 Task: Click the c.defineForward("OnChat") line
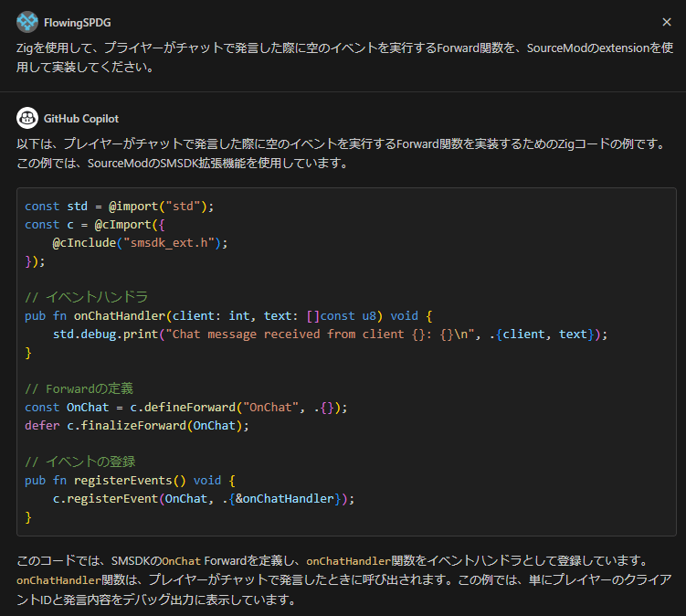tap(186, 408)
